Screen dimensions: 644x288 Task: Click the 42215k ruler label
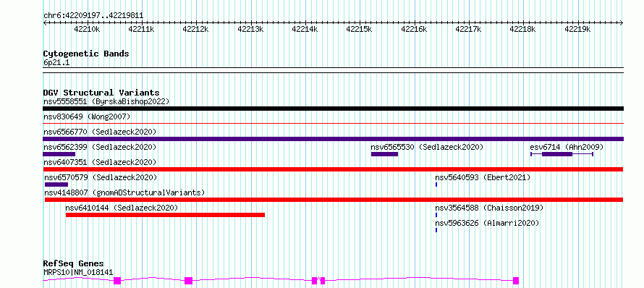tap(360, 29)
